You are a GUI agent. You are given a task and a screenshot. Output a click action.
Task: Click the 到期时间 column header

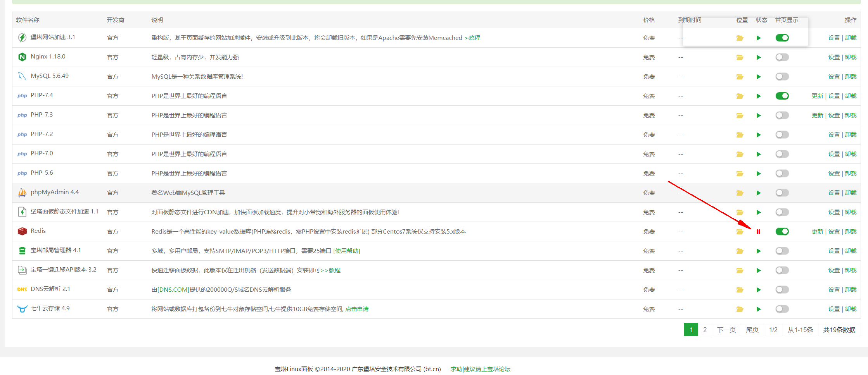690,20
